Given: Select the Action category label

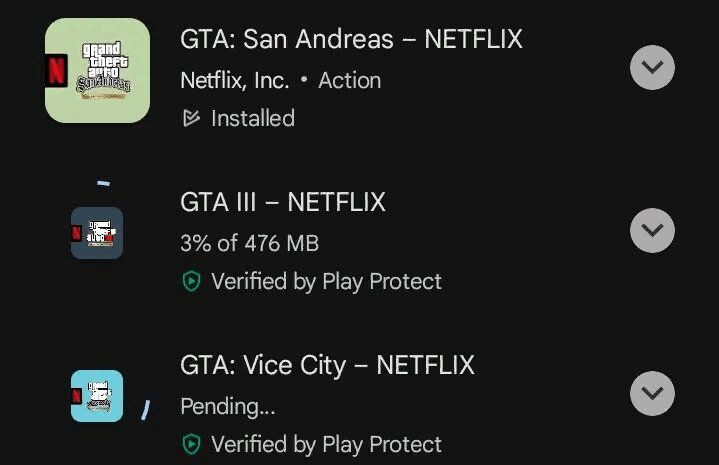Looking at the screenshot, I should [x=349, y=80].
